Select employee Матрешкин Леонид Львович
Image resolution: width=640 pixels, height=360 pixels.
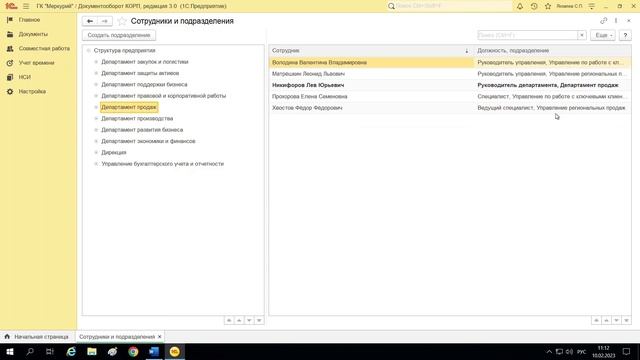coord(308,74)
